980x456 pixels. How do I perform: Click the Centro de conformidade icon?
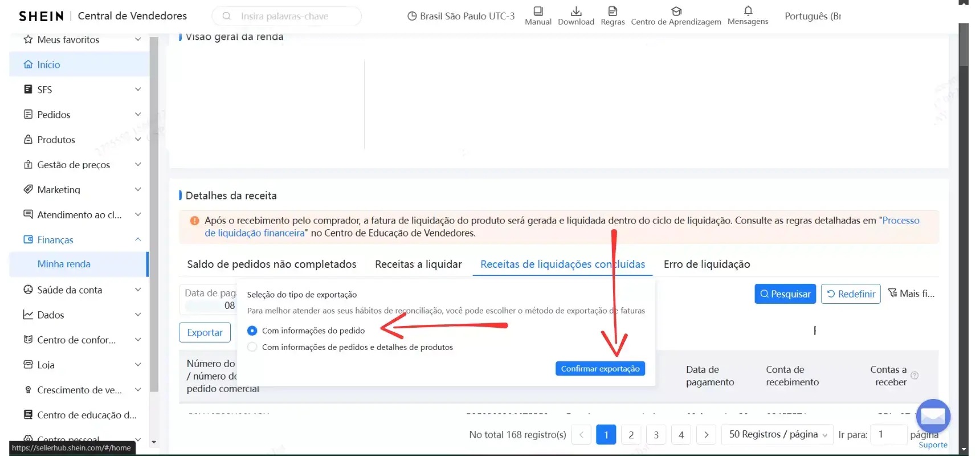click(x=28, y=340)
